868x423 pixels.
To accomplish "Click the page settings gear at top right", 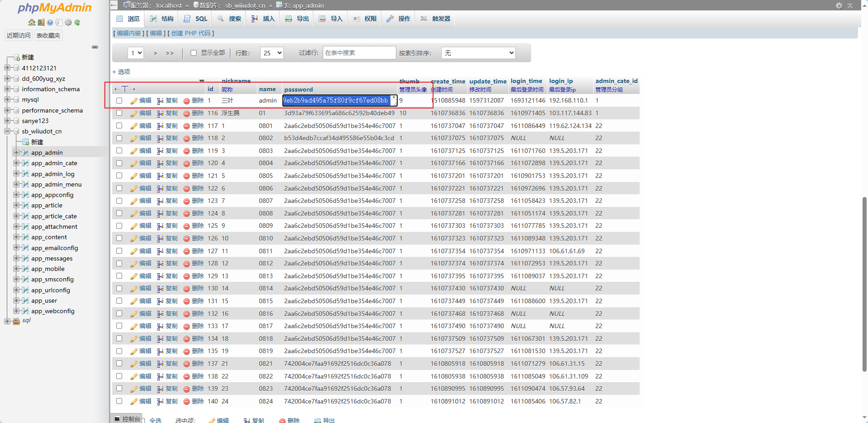I will tap(839, 5).
